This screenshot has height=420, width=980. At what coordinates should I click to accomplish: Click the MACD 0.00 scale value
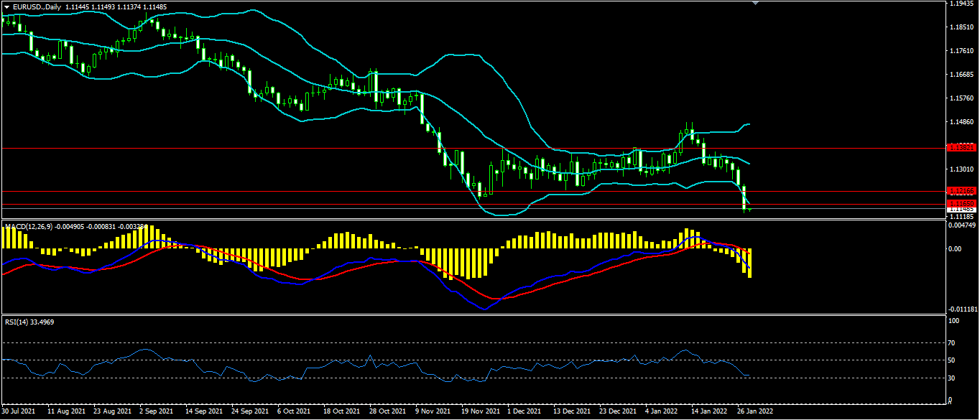pos(956,249)
